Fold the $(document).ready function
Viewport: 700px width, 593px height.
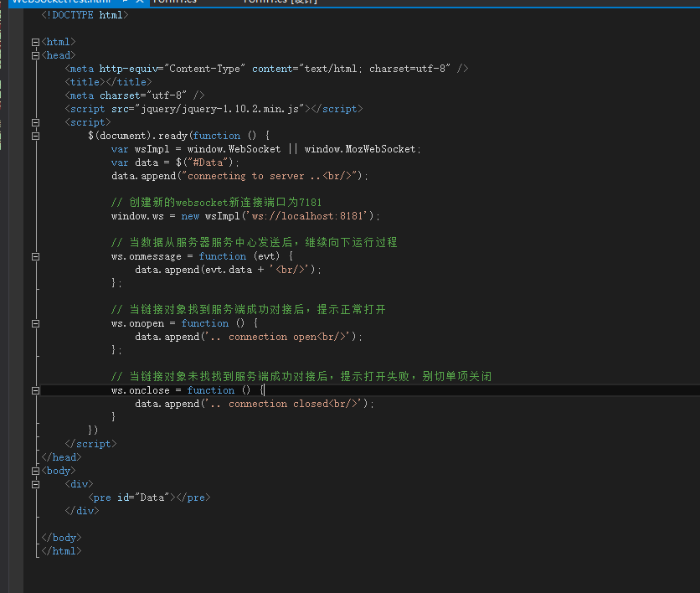click(34, 136)
